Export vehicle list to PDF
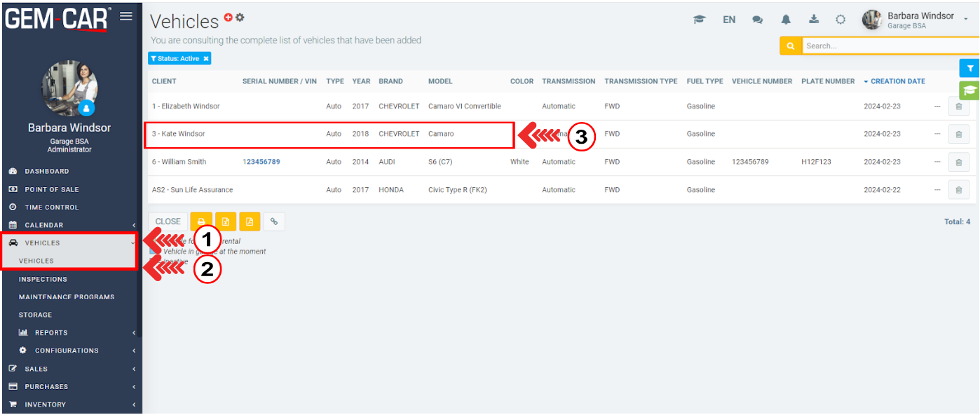The width and height of the screenshot is (980, 415). tap(250, 222)
